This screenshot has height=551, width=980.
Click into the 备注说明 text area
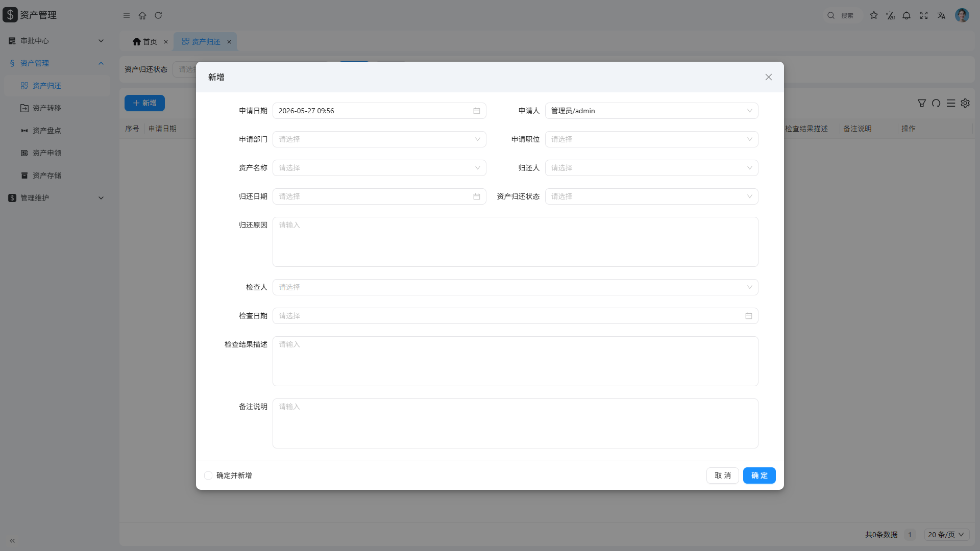coord(515,423)
